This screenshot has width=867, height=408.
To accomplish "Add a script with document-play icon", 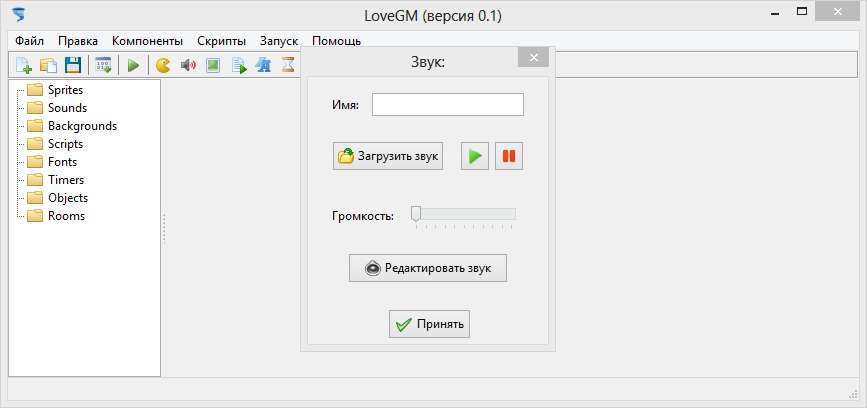I will click(x=239, y=66).
